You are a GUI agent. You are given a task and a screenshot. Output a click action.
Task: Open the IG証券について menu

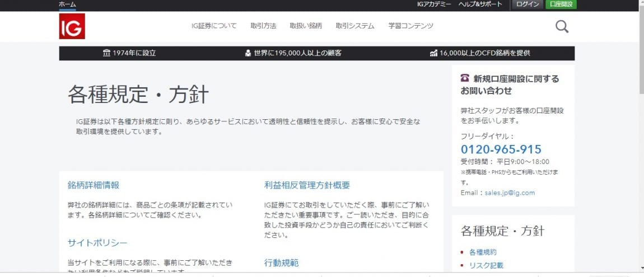pyautogui.click(x=214, y=26)
